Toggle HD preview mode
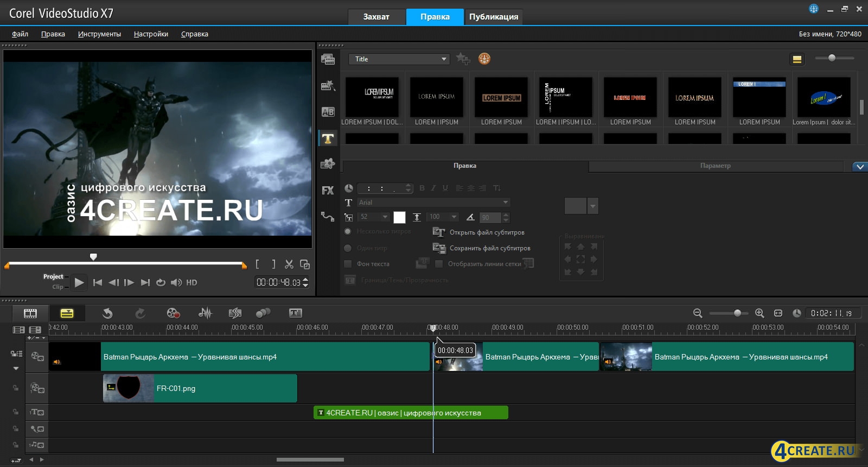Image resolution: width=868 pixels, height=467 pixels. (x=192, y=282)
